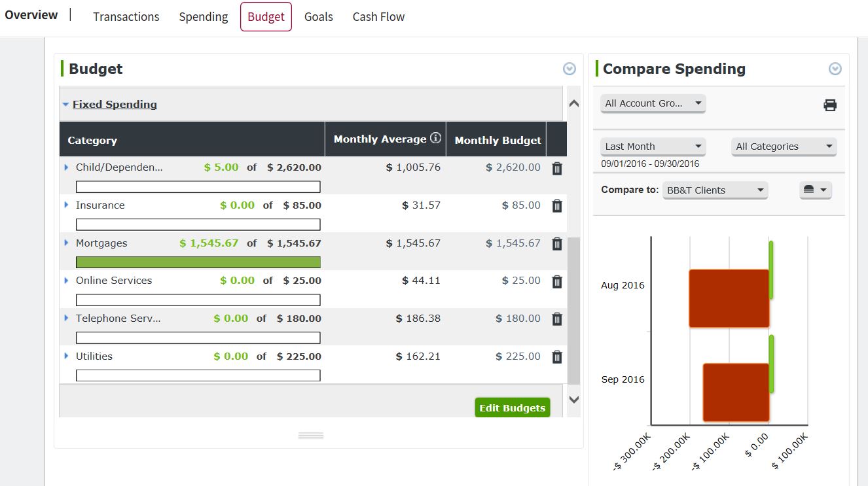
Task: Switch to the Spending tab
Action: 204,17
